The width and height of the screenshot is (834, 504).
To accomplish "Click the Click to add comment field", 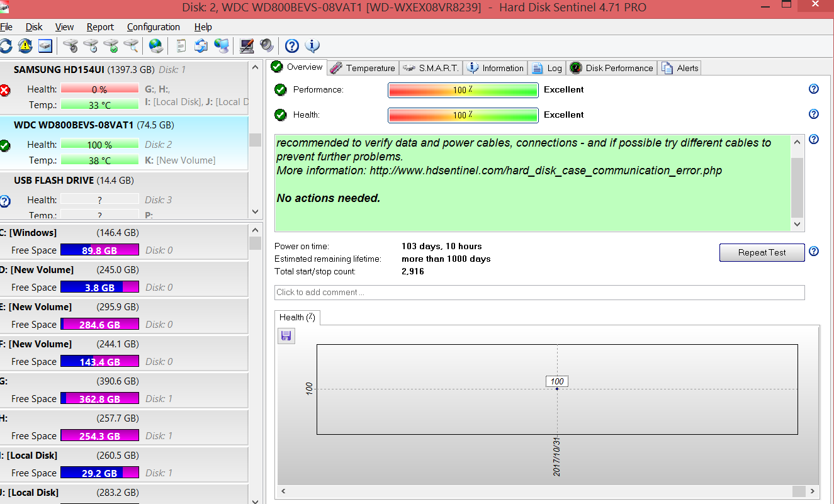I will pos(539,292).
